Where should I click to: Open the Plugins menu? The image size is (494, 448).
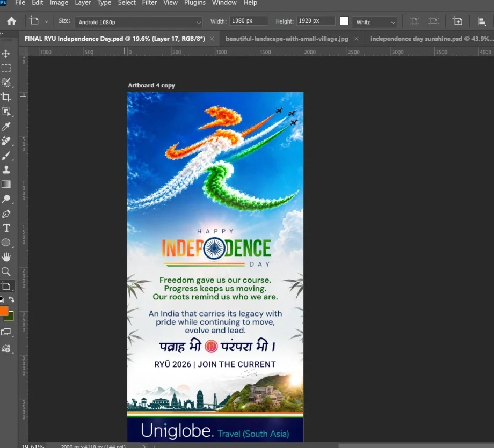click(195, 3)
